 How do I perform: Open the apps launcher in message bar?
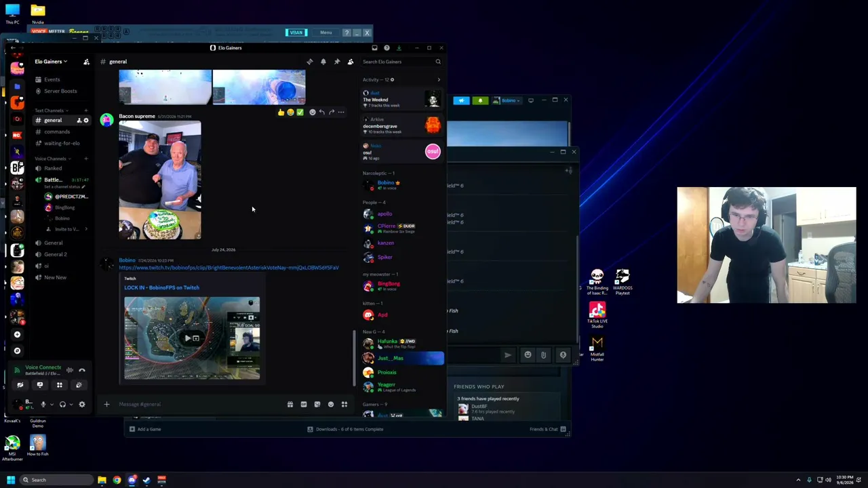(x=344, y=405)
